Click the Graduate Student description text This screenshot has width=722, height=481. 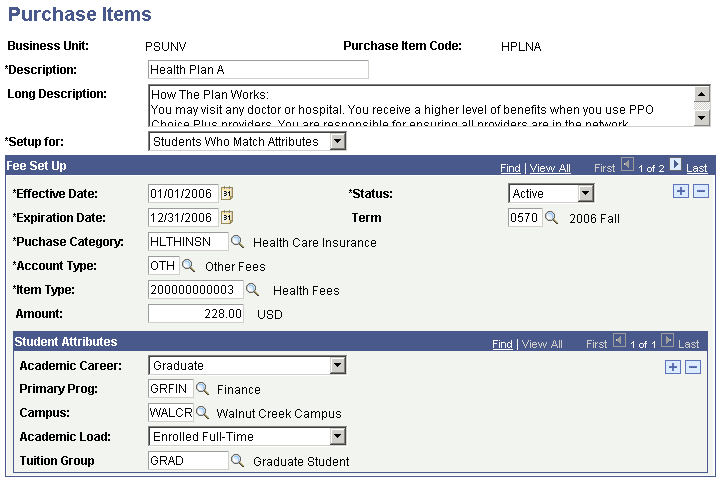pos(301,461)
